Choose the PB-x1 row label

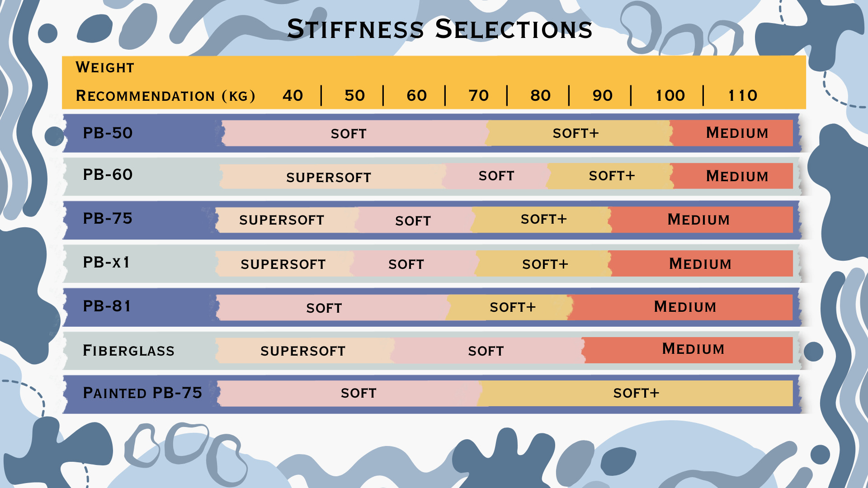(x=106, y=262)
